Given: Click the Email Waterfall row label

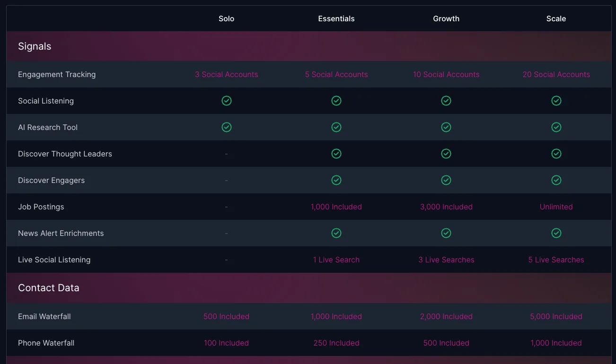Looking at the screenshot, I should [x=44, y=316].
